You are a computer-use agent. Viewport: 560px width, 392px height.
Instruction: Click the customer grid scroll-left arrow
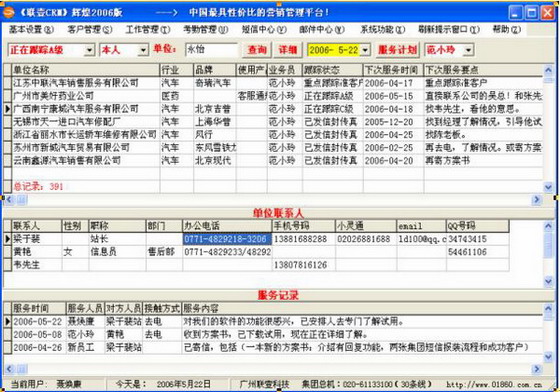pyautogui.click(x=9, y=200)
